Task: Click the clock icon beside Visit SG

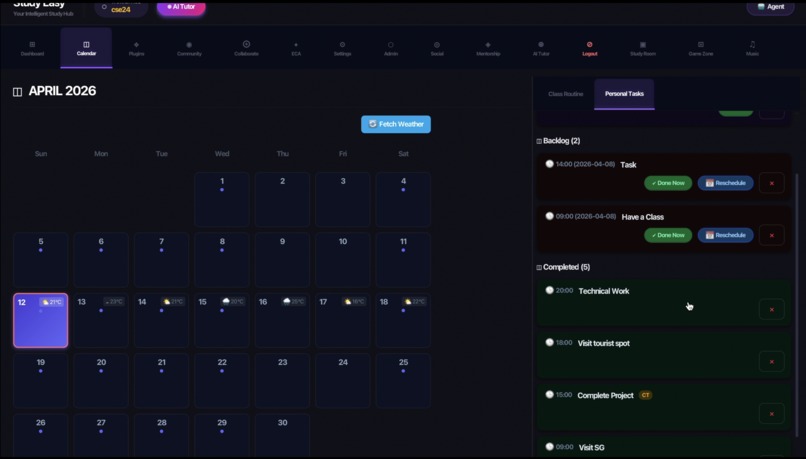Action: click(x=549, y=447)
